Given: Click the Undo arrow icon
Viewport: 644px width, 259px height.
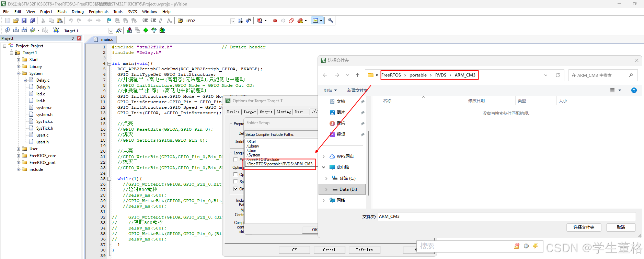Looking at the screenshot, I should tap(71, 21).
